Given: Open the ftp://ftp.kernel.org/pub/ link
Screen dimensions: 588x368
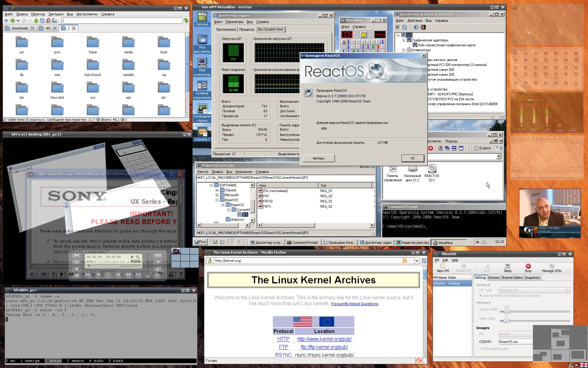Looking at the screenshot, I should click(x=324, y=347).
